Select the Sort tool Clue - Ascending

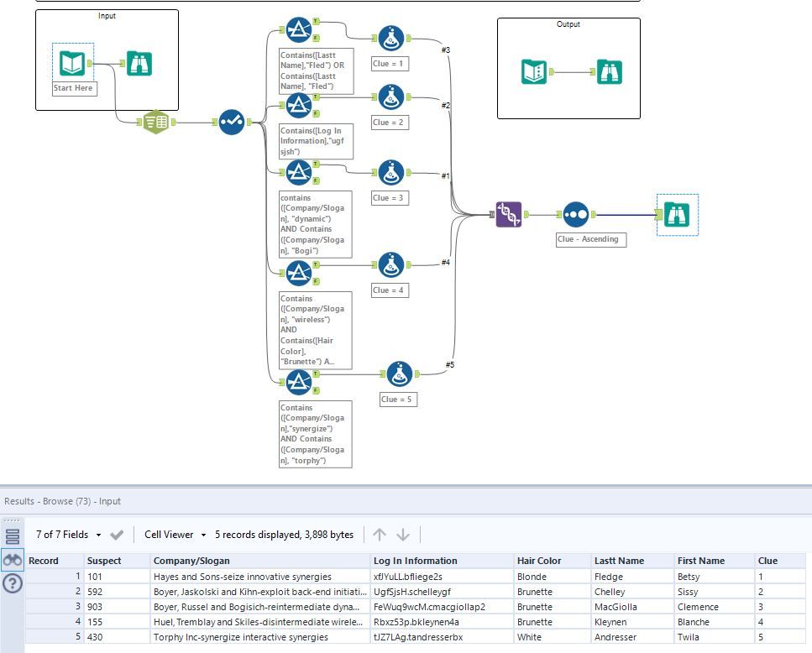click(x=576, y=214)
